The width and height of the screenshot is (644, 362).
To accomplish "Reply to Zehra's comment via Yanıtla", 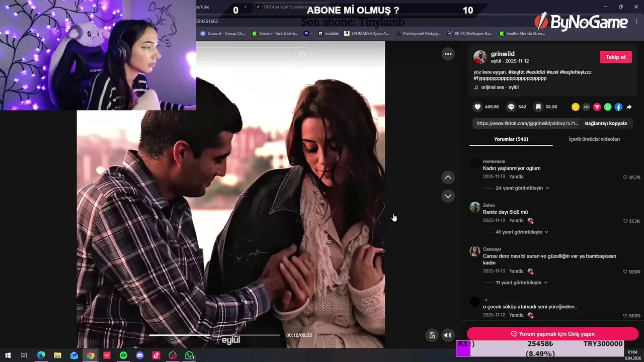I will coord(516,221).
